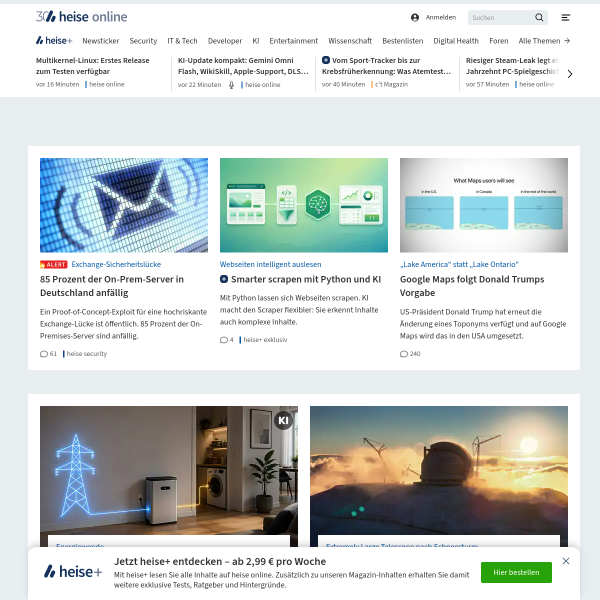Open the IT & Tech section
The width and height of the screenshot is (600, 600).
click(x=182, y=41)
